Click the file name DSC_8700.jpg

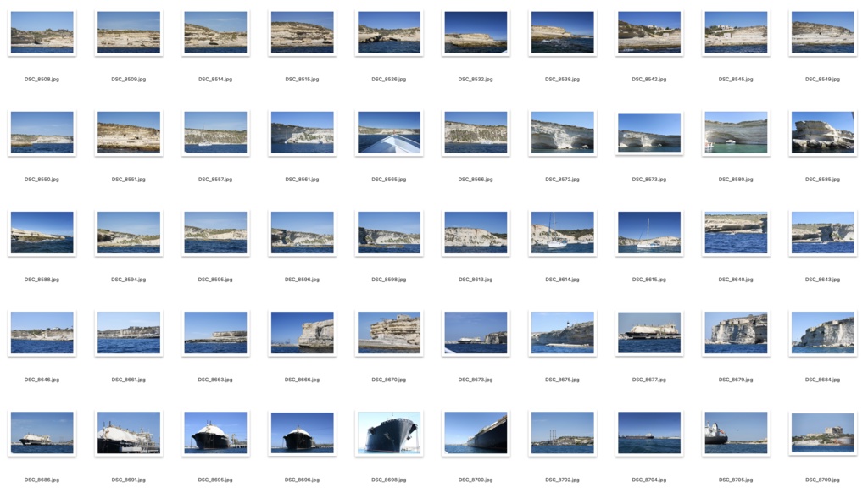(x=476, y=480)
